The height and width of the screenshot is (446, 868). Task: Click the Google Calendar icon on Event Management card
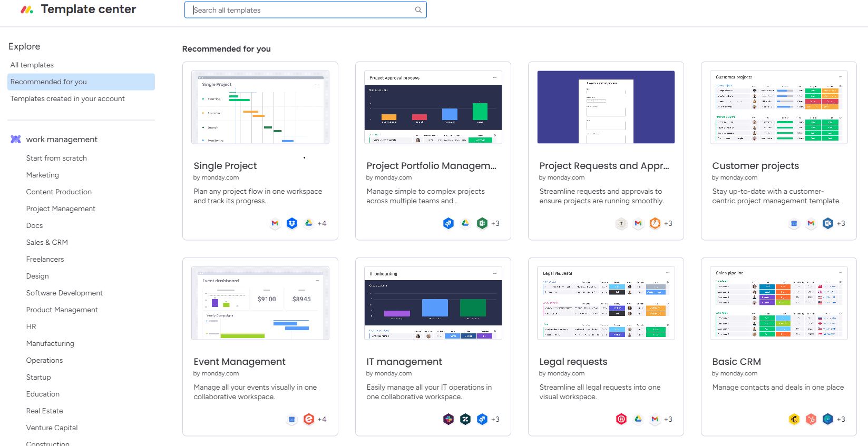[x=292, y=419]
